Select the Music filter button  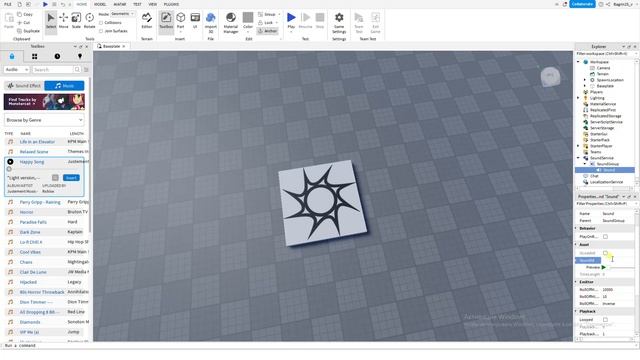coord(64,85)
